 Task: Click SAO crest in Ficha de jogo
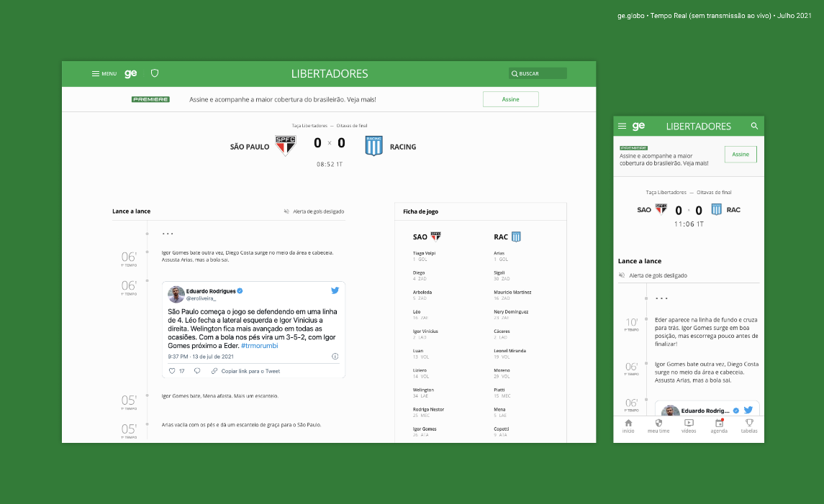435,237
